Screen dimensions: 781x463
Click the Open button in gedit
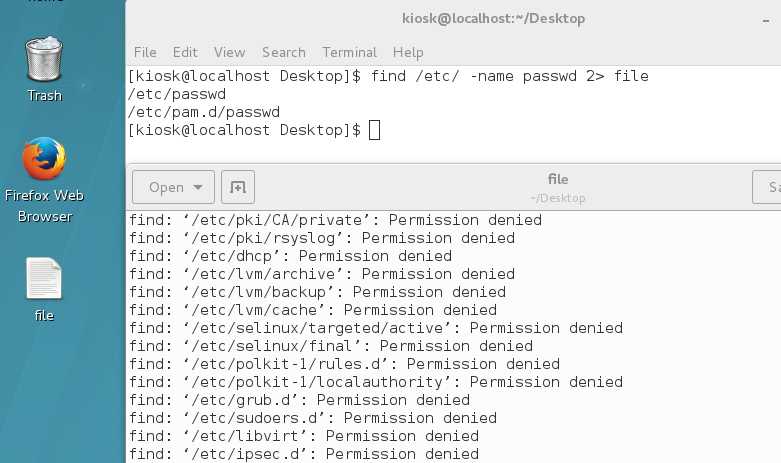coord(173,187)
